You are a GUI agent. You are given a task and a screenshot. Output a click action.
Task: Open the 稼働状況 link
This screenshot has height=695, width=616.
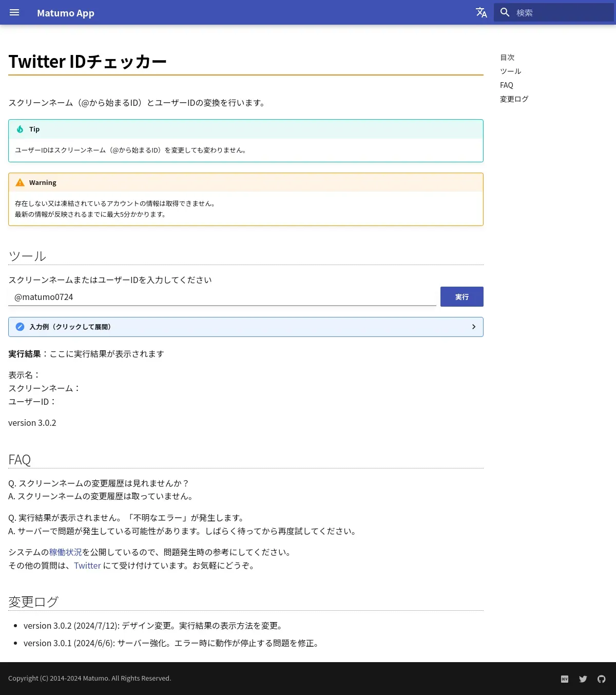pyautogui.click(x=66, y=552)
